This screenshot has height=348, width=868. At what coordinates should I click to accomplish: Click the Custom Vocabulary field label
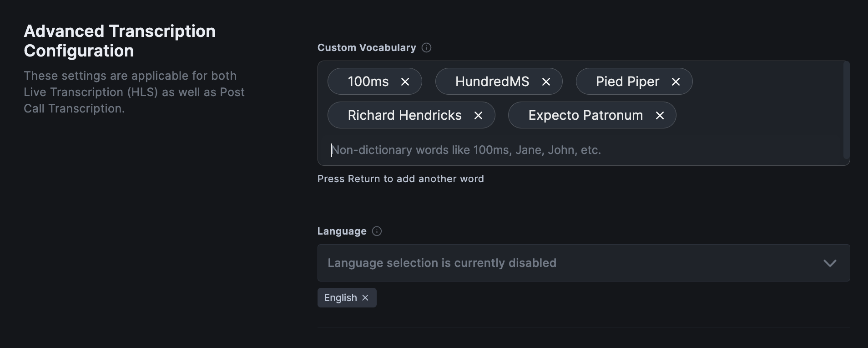pyautogui.click(x=367, y=48)
